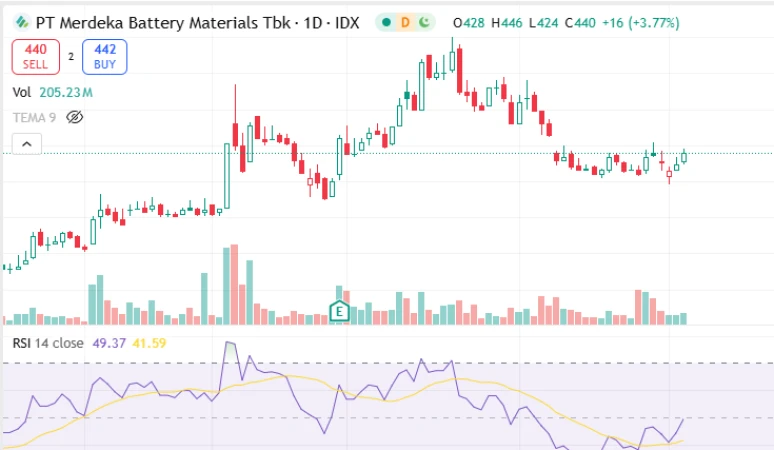Select the RSI 14 close legend label
Screen dimensions: 774x450
pos(48,343)
